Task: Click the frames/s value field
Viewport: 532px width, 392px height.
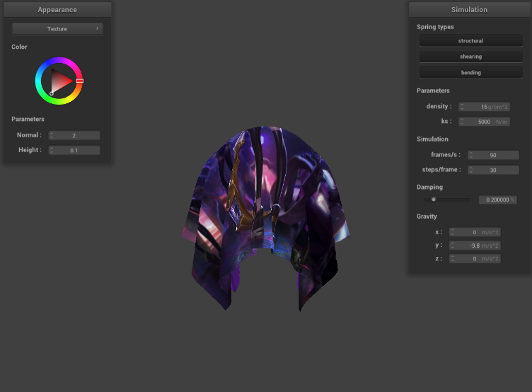Action: (493, 155)
